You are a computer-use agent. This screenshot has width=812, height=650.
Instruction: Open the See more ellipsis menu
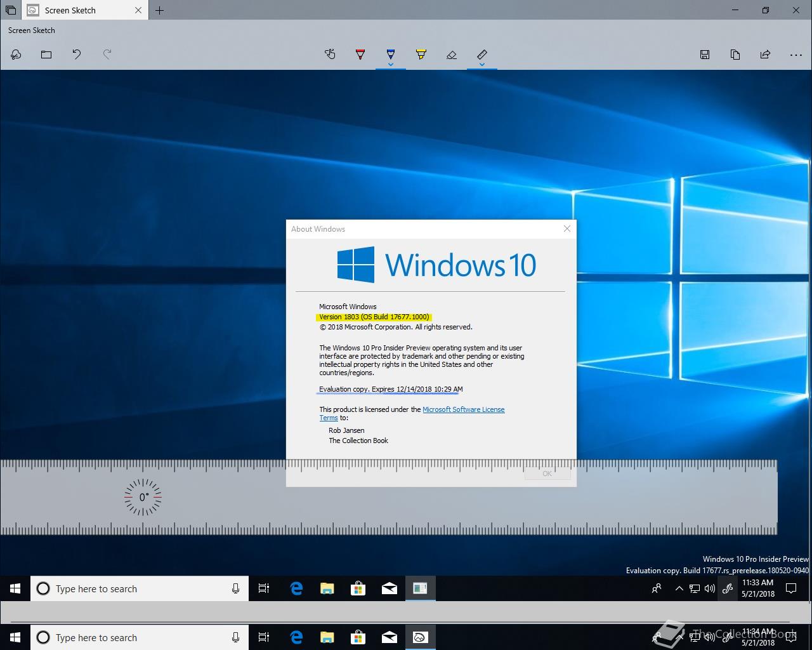pyautogui.click(x=796, y=55)
